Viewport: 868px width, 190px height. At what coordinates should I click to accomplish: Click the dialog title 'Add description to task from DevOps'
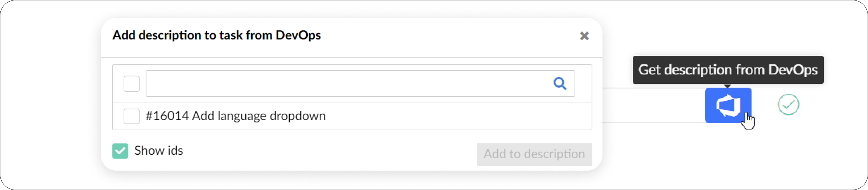[216, 35]
